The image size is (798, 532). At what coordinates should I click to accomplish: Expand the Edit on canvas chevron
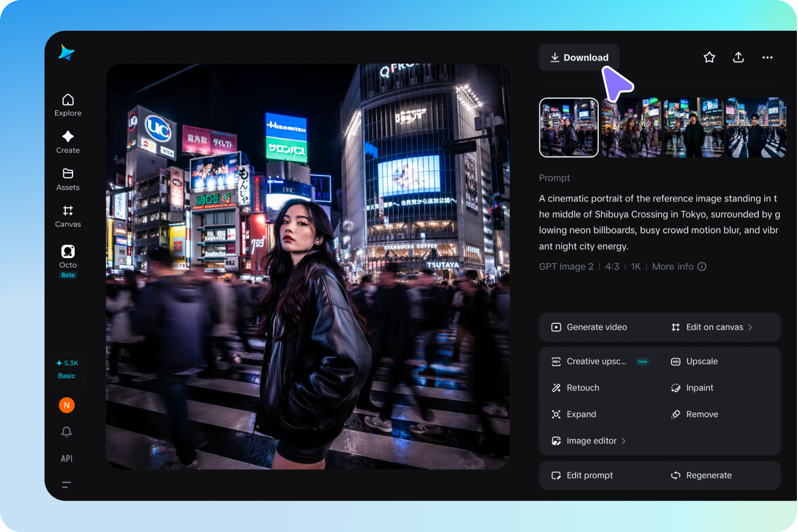[x=750, y=327]
